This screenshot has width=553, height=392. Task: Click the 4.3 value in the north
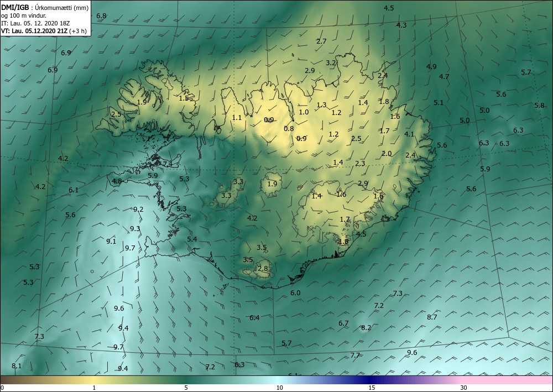point(401,25)
